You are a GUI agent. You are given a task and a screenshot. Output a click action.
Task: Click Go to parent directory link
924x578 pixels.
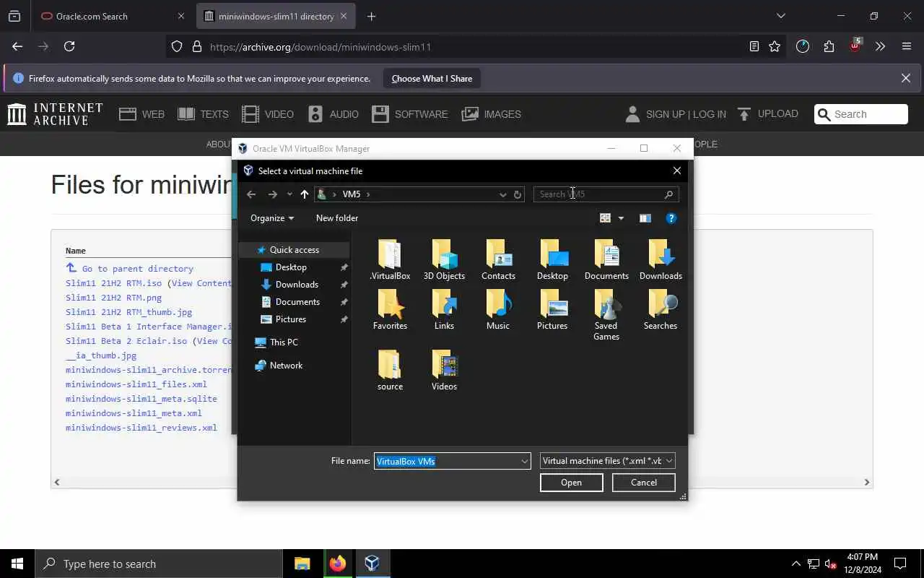pos(137,268)
